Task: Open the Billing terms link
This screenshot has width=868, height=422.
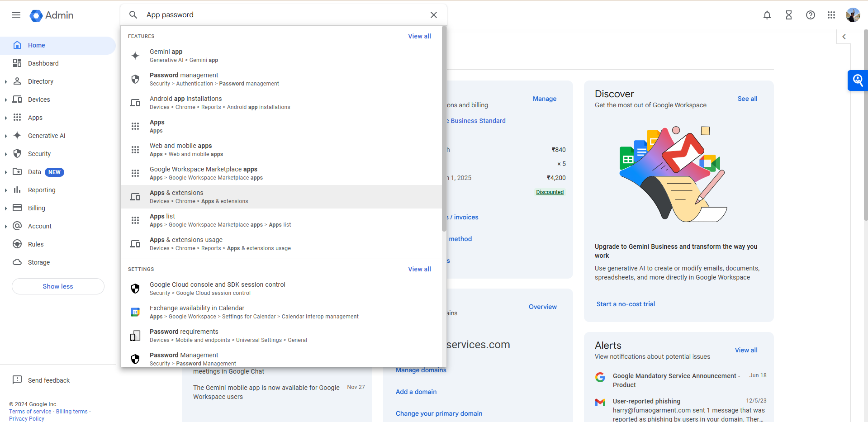Action: click(x=72, y=412)
